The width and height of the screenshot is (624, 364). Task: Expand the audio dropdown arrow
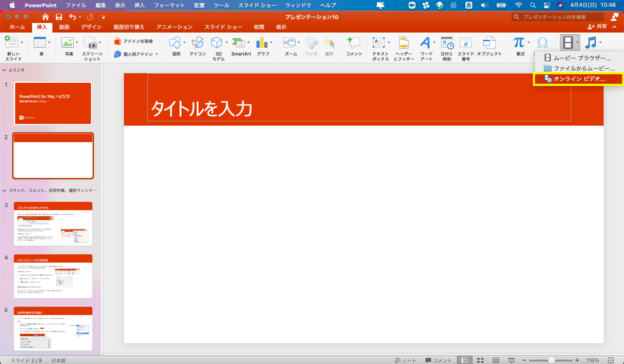click(600, 42)
